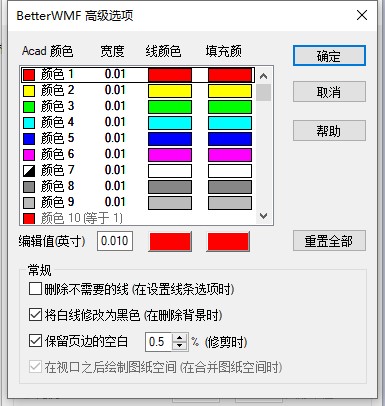The image size is (385, 406).
Task: Click 颜色 7 white line color swatch
Action: (170, 171)
